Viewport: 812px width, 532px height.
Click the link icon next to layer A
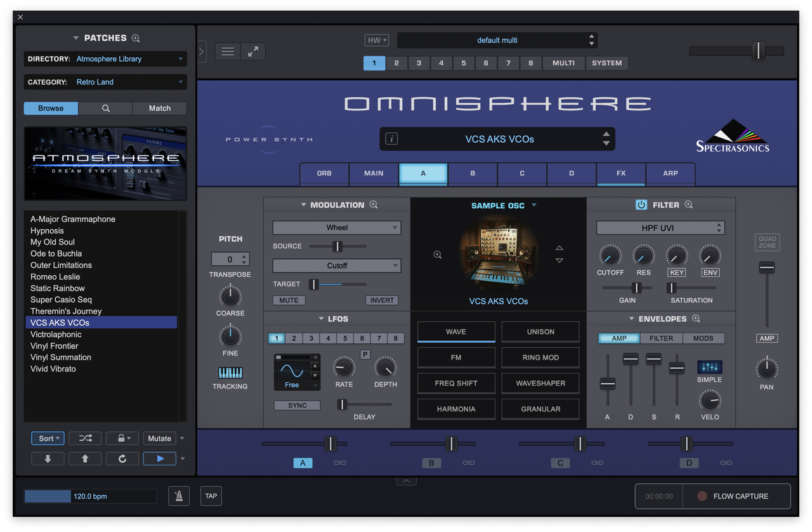point(340,463)
